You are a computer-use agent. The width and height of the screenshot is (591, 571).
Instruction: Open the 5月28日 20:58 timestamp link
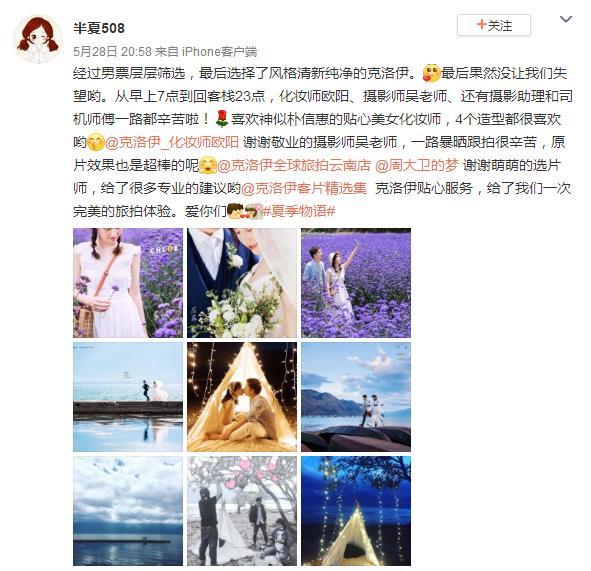click(x=112, y=51)
